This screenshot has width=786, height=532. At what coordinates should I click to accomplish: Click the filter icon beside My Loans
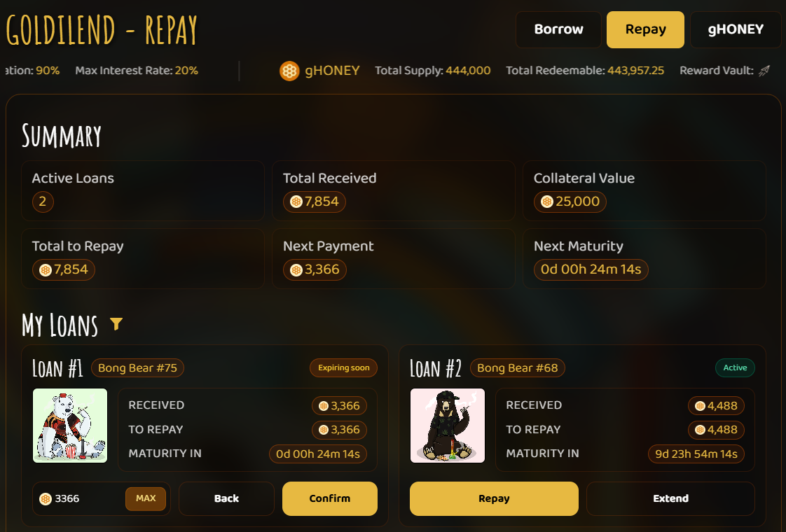[116, 323]
